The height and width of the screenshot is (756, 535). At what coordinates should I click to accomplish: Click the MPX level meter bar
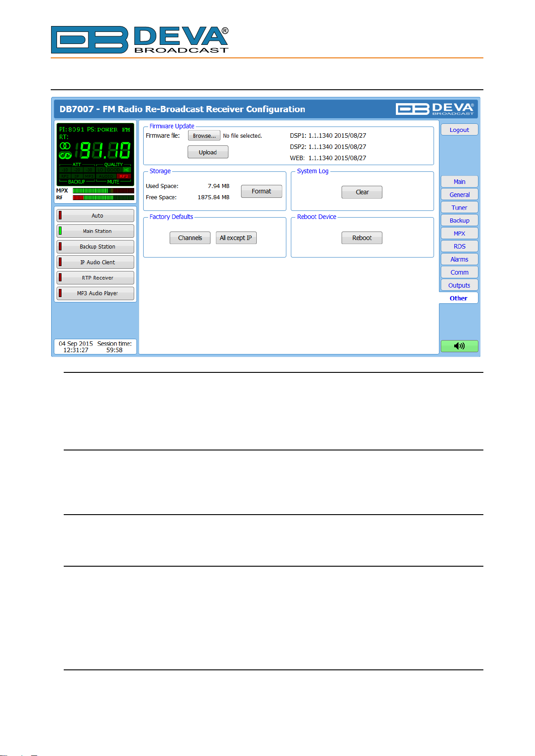pos(103,191)
